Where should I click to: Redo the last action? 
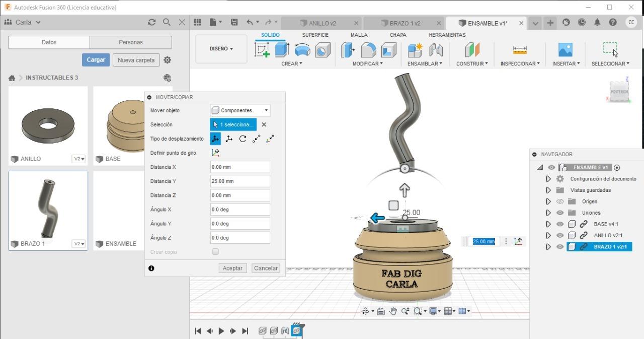(x=269, y=22)
